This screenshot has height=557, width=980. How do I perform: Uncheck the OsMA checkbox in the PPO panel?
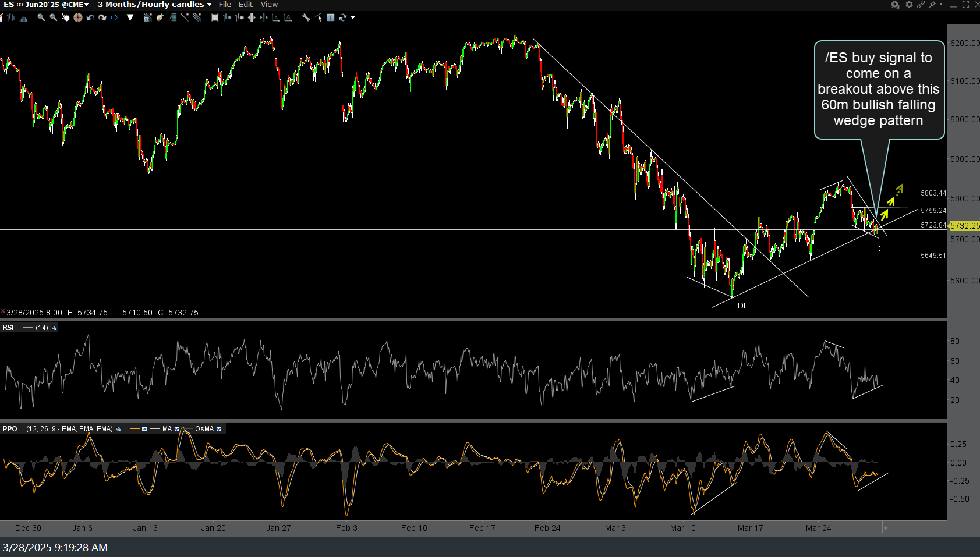point(219,428)
